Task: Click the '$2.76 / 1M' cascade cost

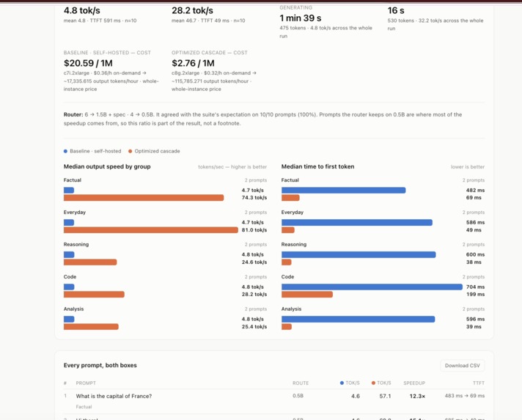Action: click(x=193, y=63)
